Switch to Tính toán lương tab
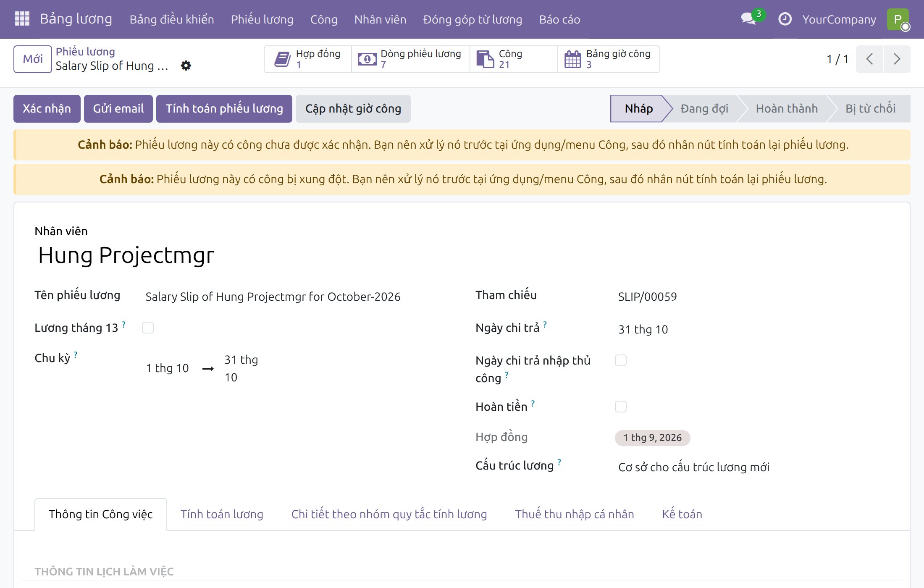Image resolution: width=924 pixels, height=588 pixels. pos(222,514)
